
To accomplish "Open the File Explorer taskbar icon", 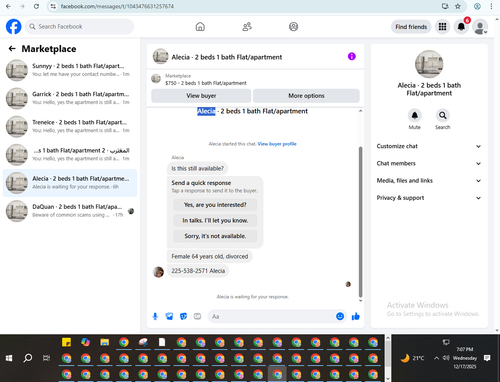I will point(105,342).
